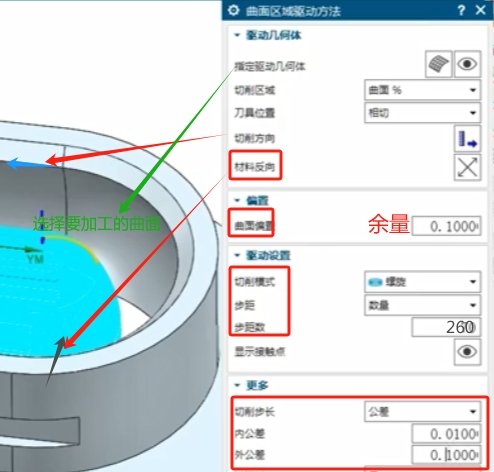Open the 切削区域 曲面% dropdown
This screenshot has height=472, width=494.
pos(423,90)
